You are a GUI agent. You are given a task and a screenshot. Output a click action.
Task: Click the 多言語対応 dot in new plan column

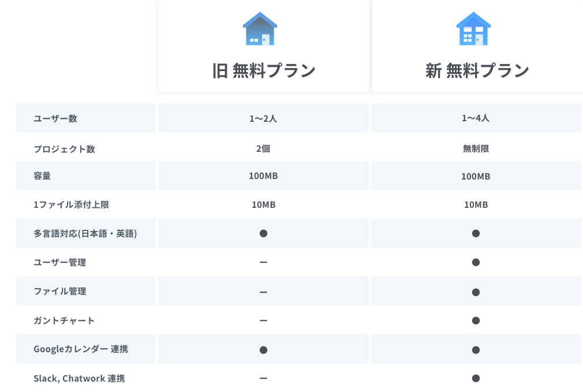(476, 234)
